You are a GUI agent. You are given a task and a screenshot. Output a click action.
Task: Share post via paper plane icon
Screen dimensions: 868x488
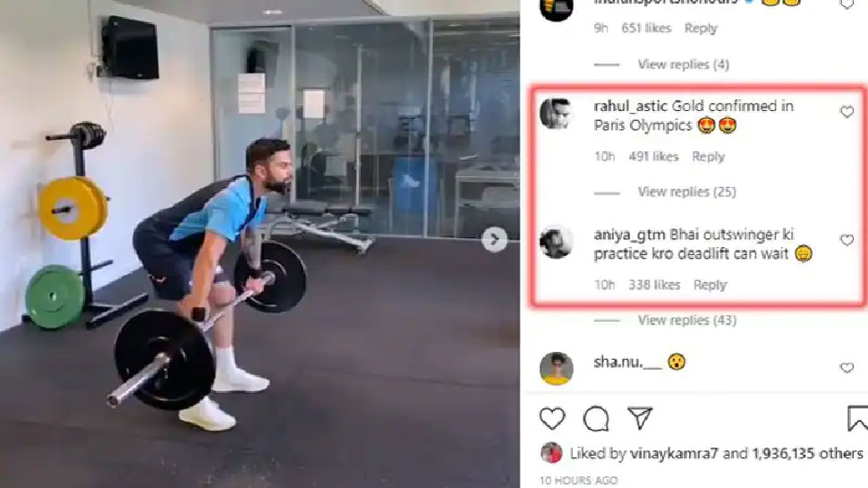pyautogui.click(x=640, y=417)
